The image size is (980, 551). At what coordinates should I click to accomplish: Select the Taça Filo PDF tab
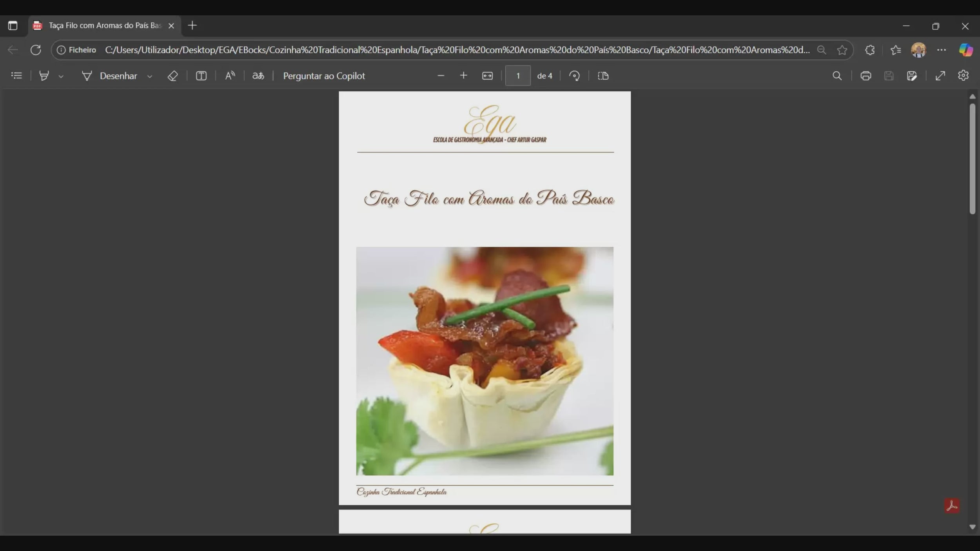pyautogui.click(x=104, y=25)
